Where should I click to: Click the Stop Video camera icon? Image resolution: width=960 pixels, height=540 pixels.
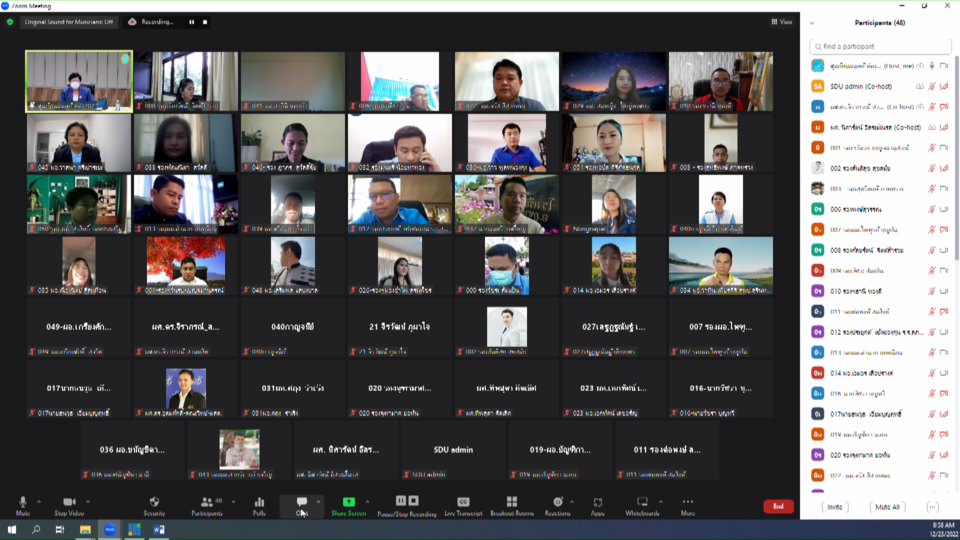[x=69, y=502]
